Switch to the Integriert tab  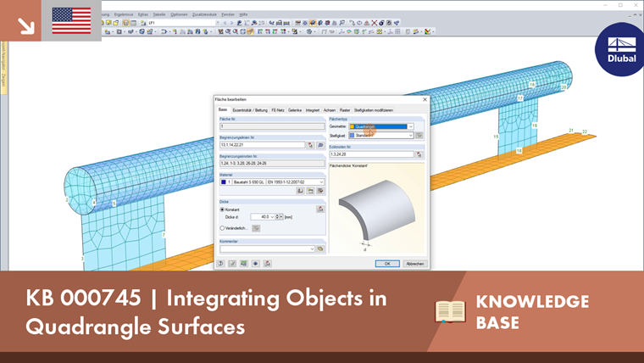click(x=312, y=110)
